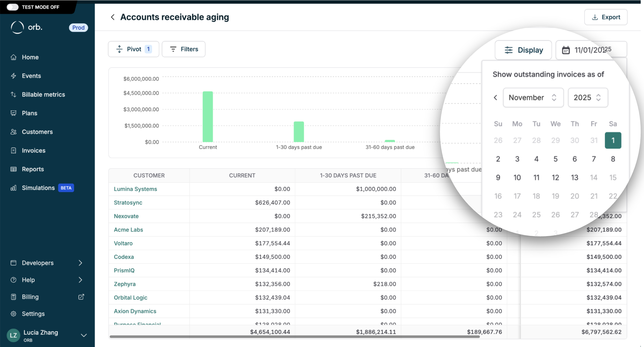This screenshot has width=644, height=347.
Task: Click the Export button
Action: [606, 17]
